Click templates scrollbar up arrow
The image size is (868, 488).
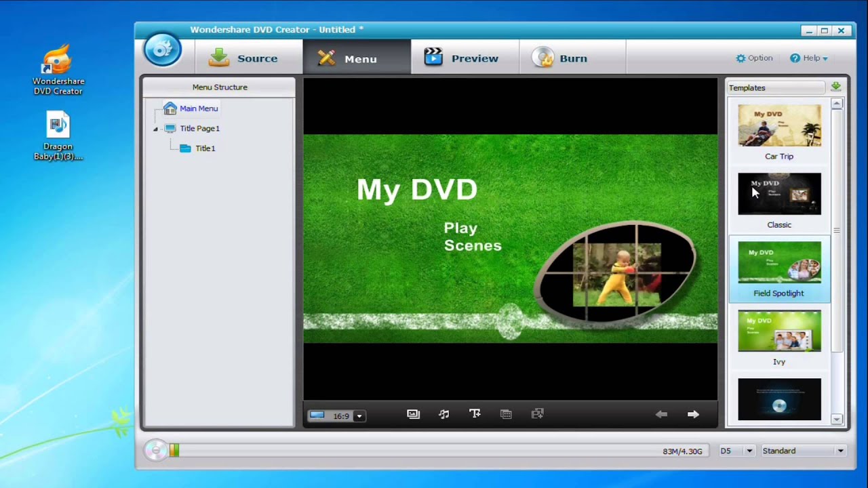coord(837,104)
